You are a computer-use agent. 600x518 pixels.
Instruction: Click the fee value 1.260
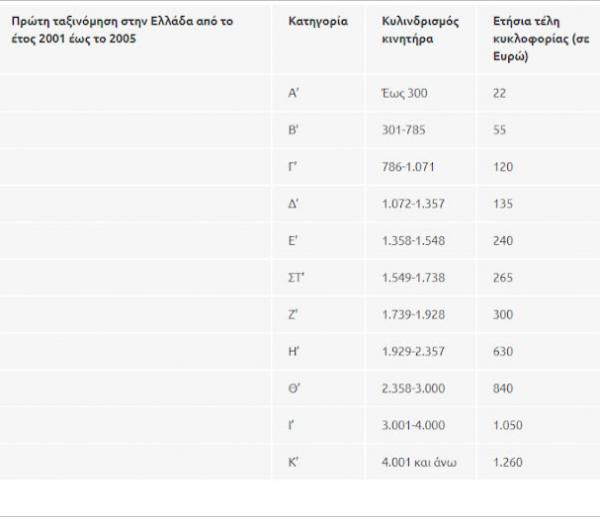pos(507,462)
